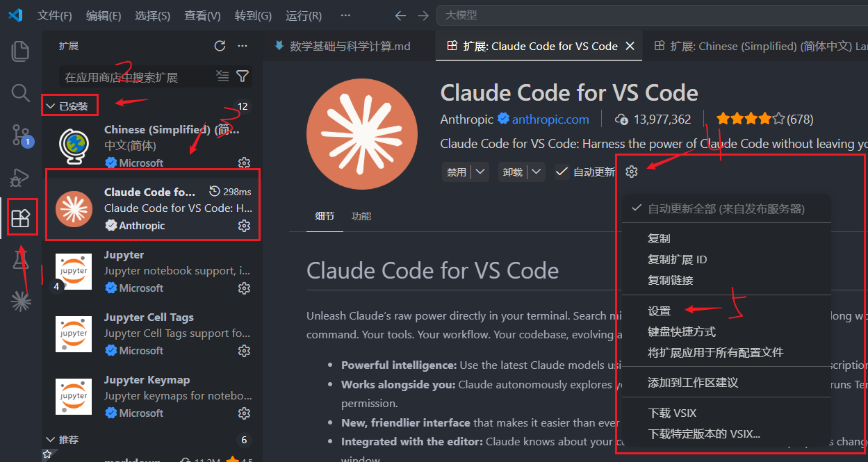Switch to the 数学基础与科学计算.md tab

[x=350, y=46]
